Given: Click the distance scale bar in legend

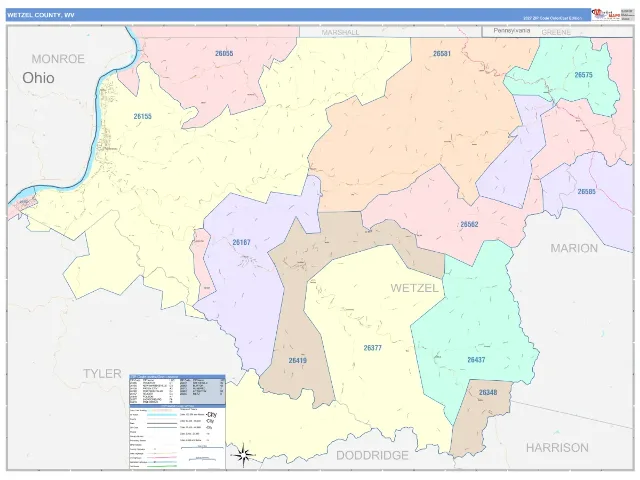Looking at the screenshot, I should click(202, 447).
